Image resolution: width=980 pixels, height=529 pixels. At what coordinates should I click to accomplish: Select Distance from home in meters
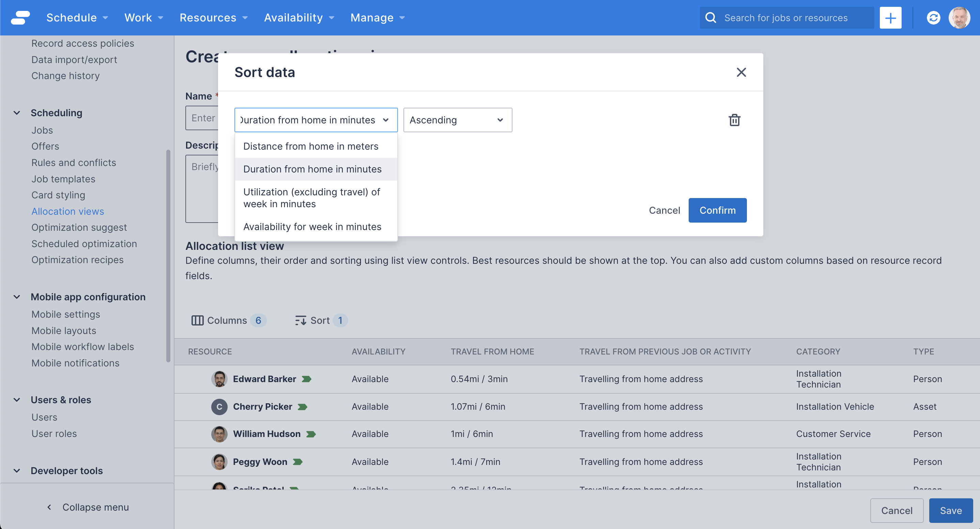tap(316, 147)
